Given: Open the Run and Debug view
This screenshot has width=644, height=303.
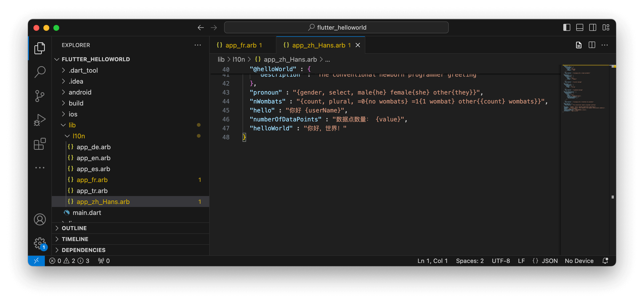Looking at the screenshot, I should 40,120.
